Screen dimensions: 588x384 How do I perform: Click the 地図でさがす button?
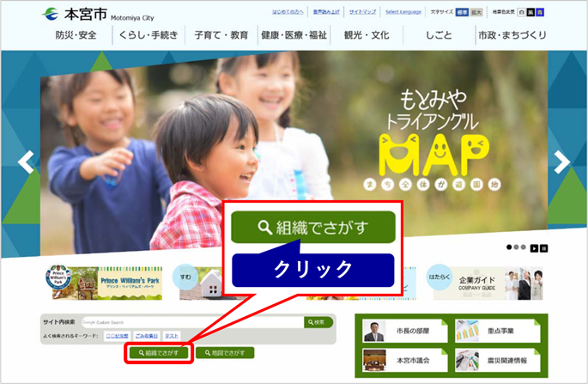point(225,353)
